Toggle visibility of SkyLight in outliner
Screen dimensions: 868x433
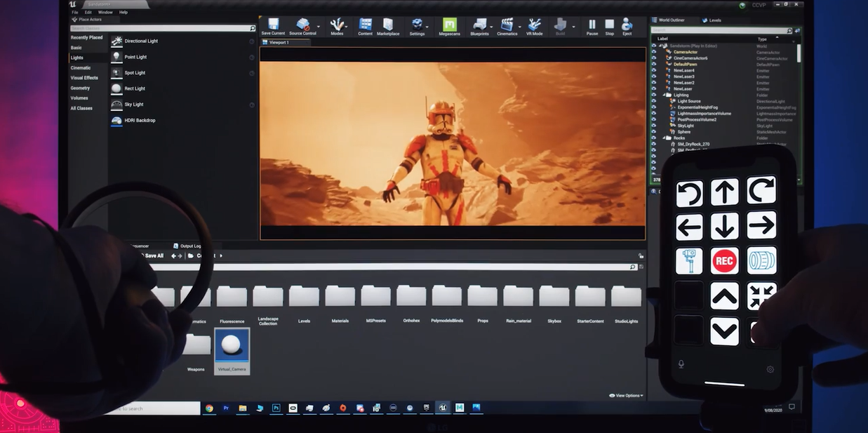click(x=654, y=126)
